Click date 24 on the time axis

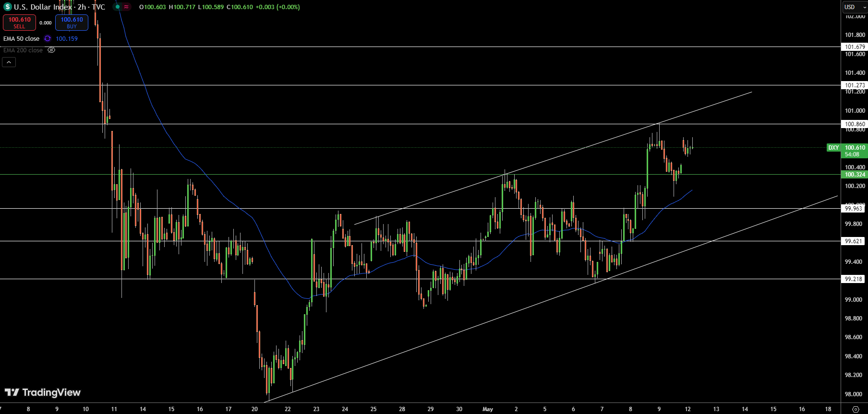(x=345, y=409)
